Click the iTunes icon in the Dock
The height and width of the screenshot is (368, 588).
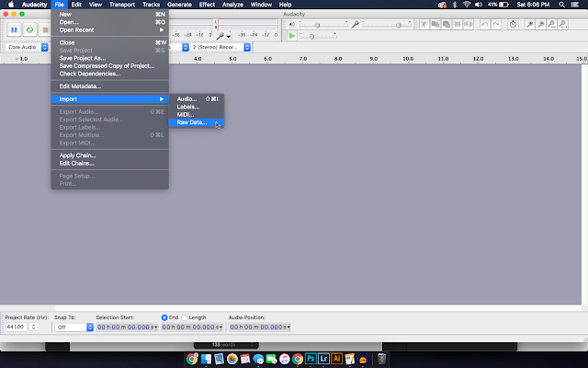pyautogui.click(x=284, y=359)
